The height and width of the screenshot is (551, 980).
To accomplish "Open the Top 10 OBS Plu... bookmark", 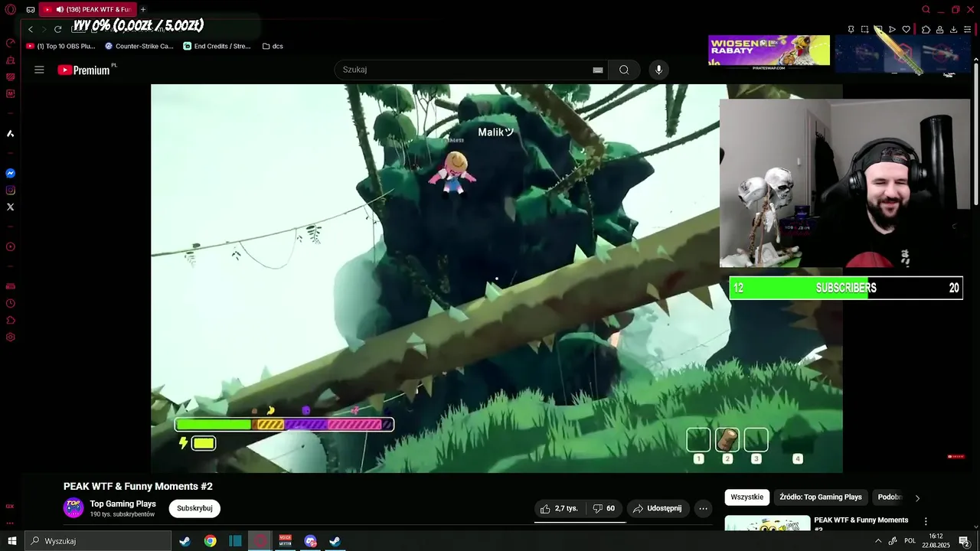I will point(60,46).
